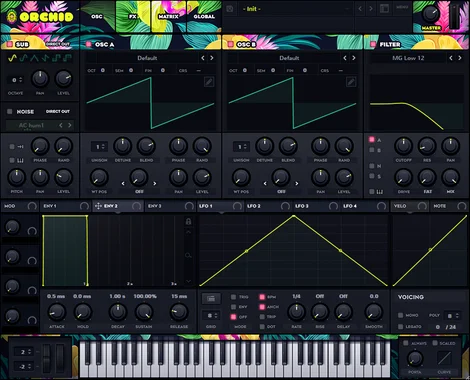The image size is (470, 380).
Task: Click the SUB DIRECT OUT button
Action: tap(58, 44)
